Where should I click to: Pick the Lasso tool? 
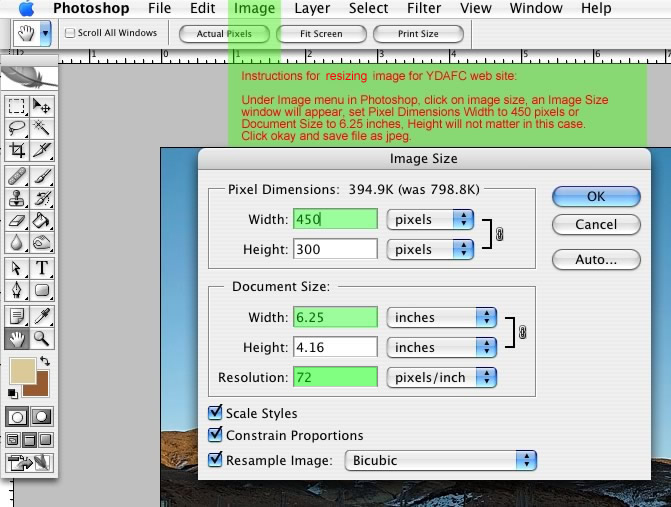(17, 128)
